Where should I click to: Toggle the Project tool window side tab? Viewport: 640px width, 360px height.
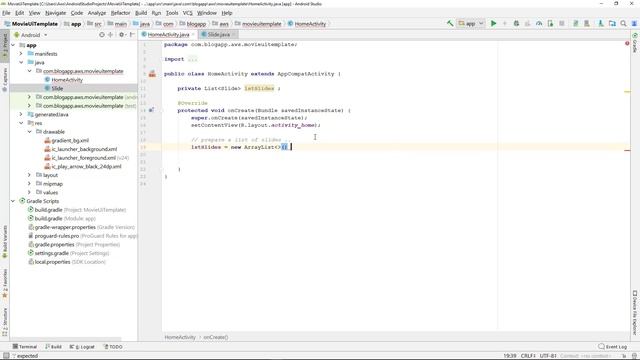[5, 45]
